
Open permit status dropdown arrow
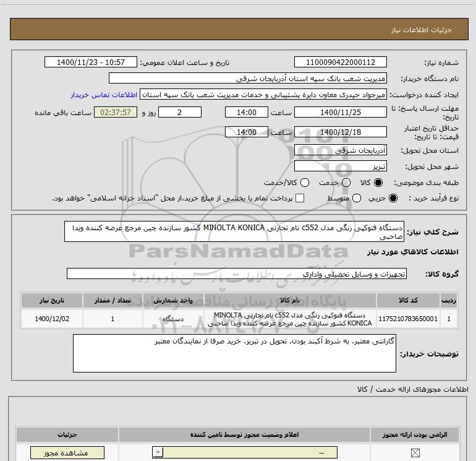[x=158, y=452]
